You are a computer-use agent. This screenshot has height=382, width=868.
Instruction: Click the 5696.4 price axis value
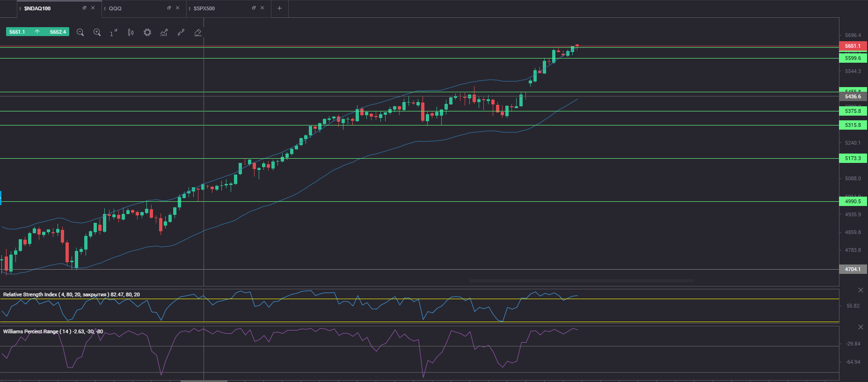point(853,35)
